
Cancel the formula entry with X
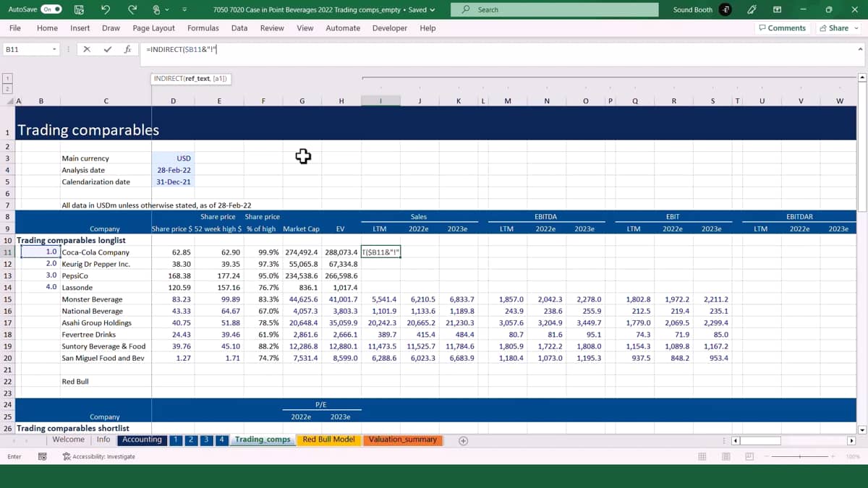tap(87, 49)
